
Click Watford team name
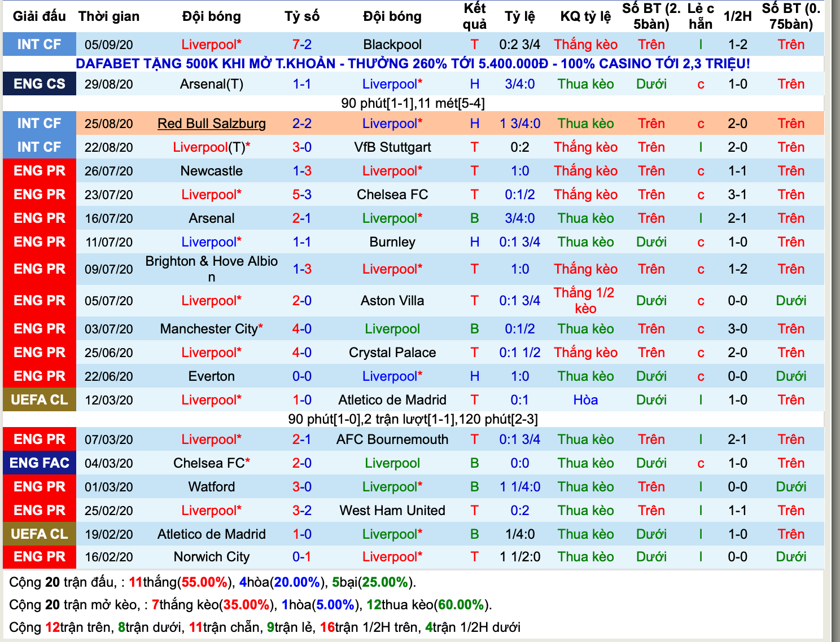point(212,487)
